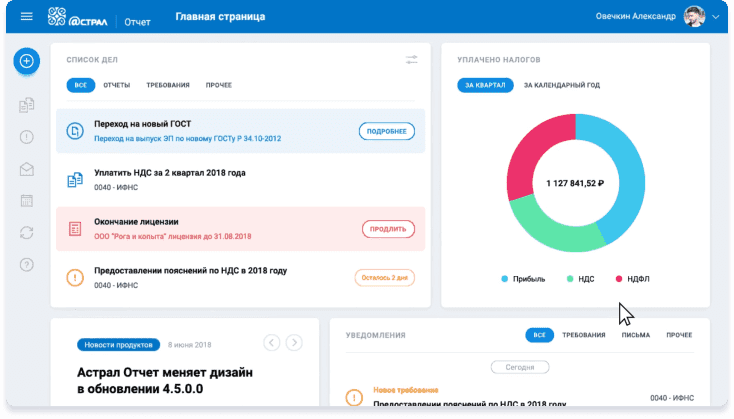Click the Новости продуктов tag
This screenshot has width=734, height=419.
pyautogui.click(x=118, y=345)
